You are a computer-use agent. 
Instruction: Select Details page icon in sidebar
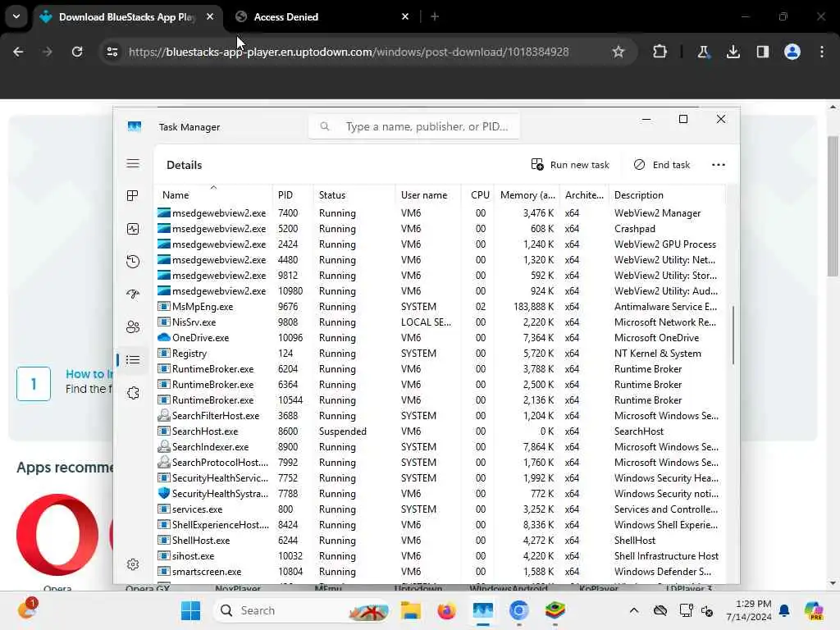133,360
